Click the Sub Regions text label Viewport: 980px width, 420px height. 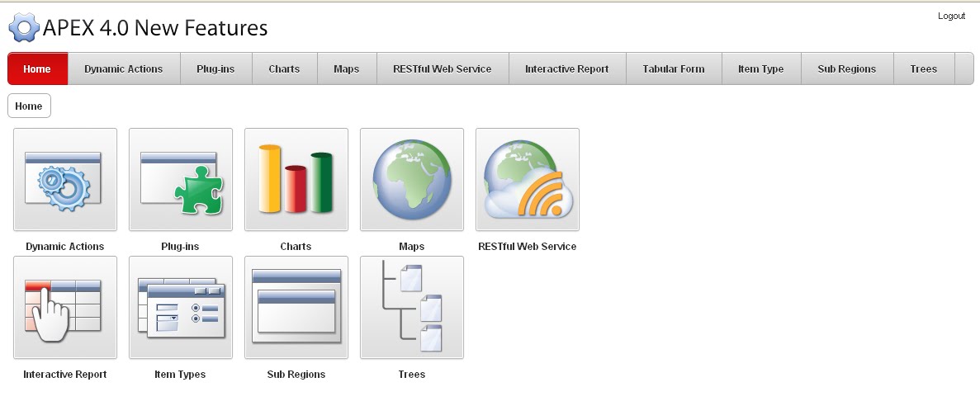(296, 375)
